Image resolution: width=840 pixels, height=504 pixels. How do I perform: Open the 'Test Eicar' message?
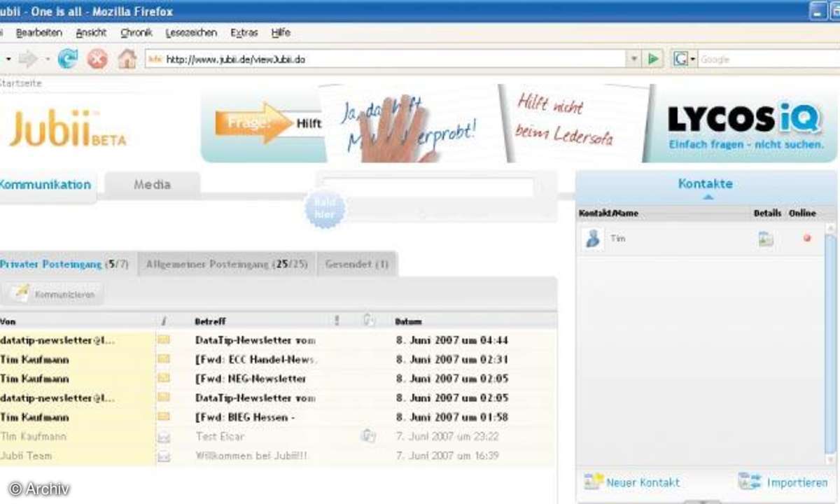click(220, 436)
